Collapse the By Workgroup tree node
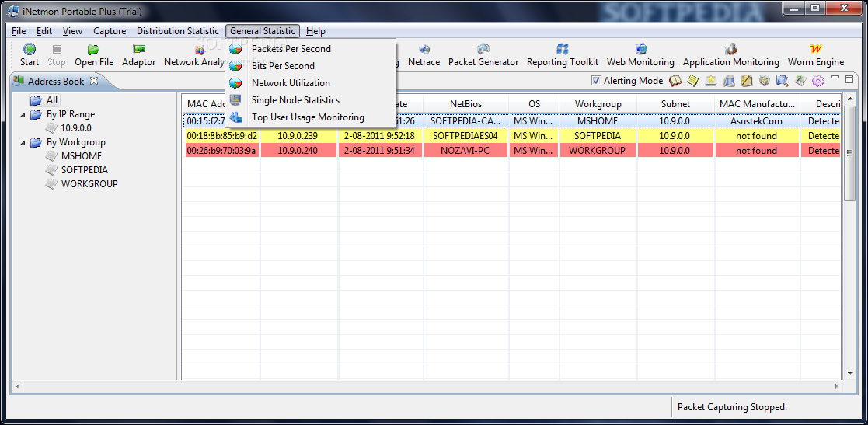 click(x=23, y=143)
